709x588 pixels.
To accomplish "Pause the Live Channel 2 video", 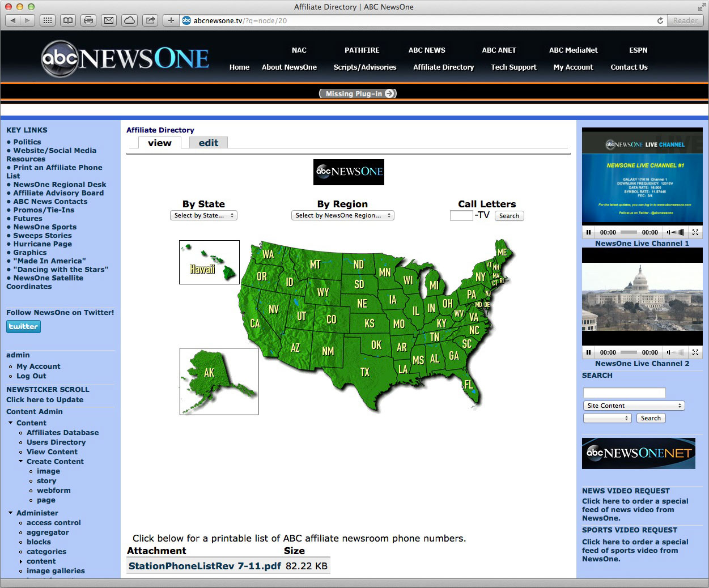I will coord(588,352).
